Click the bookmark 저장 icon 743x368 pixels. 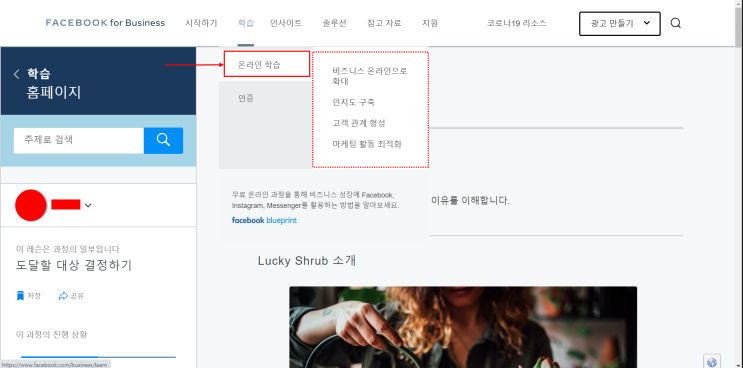(x=20, y=296)
